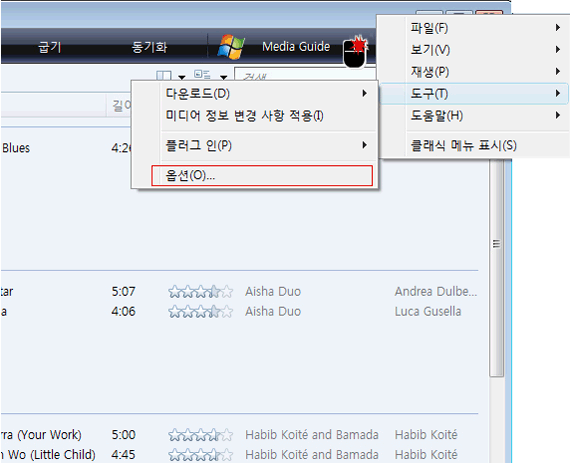Viewport: 570px width, 464px height.
Task: Expand the view options dropdown arrow
Action: tap(224, 77)
